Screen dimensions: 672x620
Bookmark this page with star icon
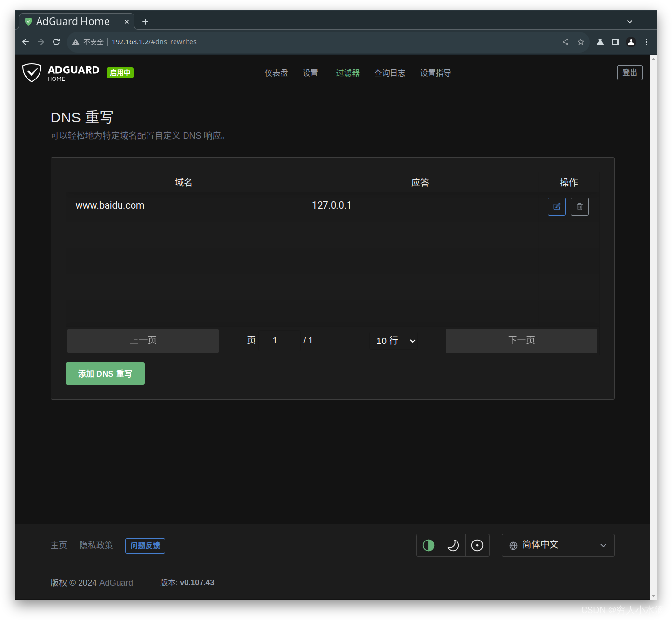coord(581,42)
